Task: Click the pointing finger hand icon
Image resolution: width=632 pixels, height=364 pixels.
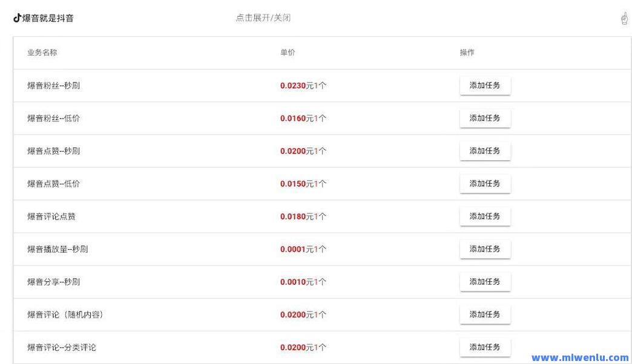Action: [x=624, y=18]
